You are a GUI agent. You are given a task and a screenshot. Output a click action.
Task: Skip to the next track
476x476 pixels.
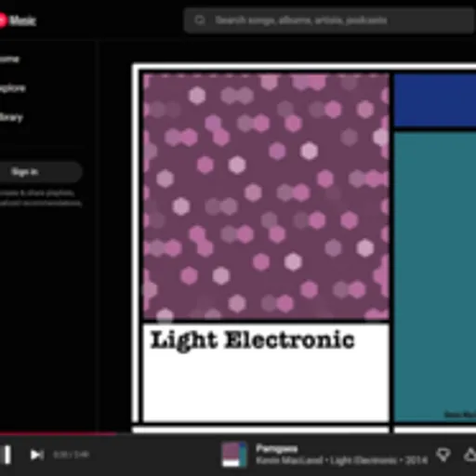pos(37,455)
